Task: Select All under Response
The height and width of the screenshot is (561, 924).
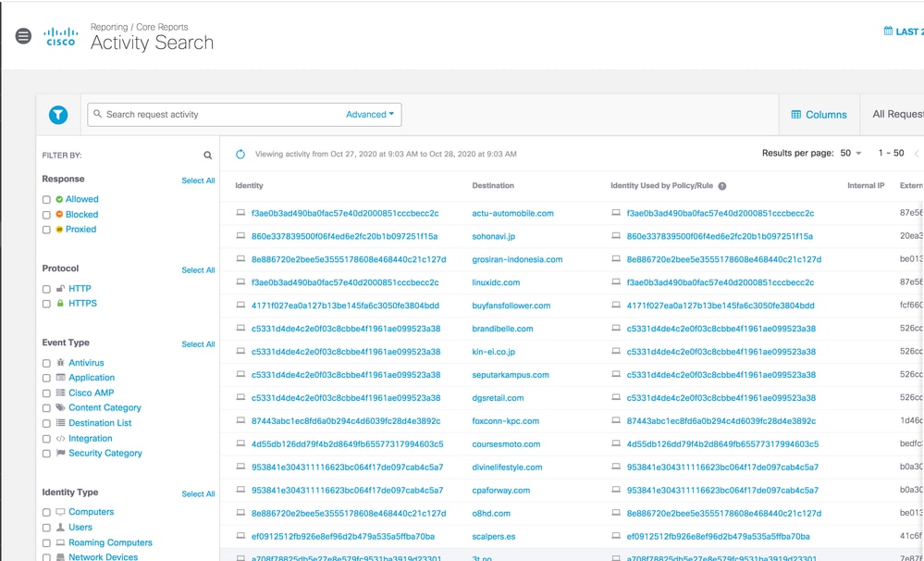Action: pyautogui.click(x=198, y=181)
